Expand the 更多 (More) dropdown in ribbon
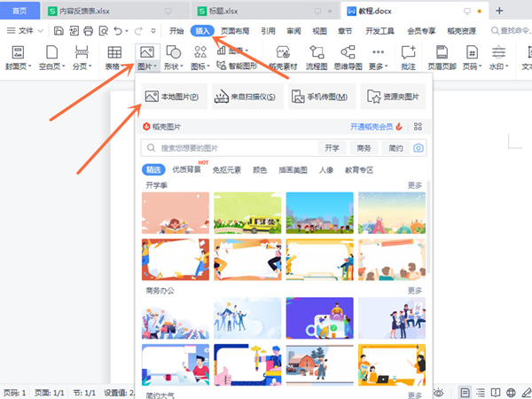The width and height of the screenshot is (532, 399). tap(379, 66)
